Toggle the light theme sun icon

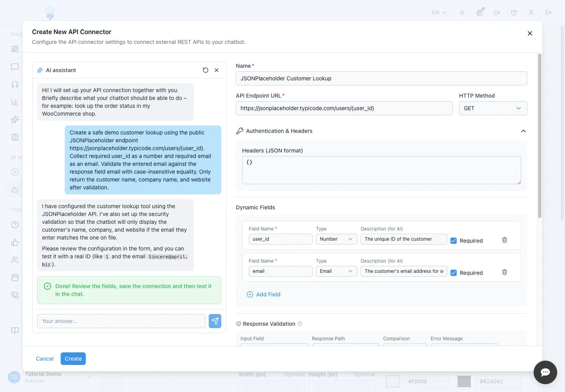462,13
